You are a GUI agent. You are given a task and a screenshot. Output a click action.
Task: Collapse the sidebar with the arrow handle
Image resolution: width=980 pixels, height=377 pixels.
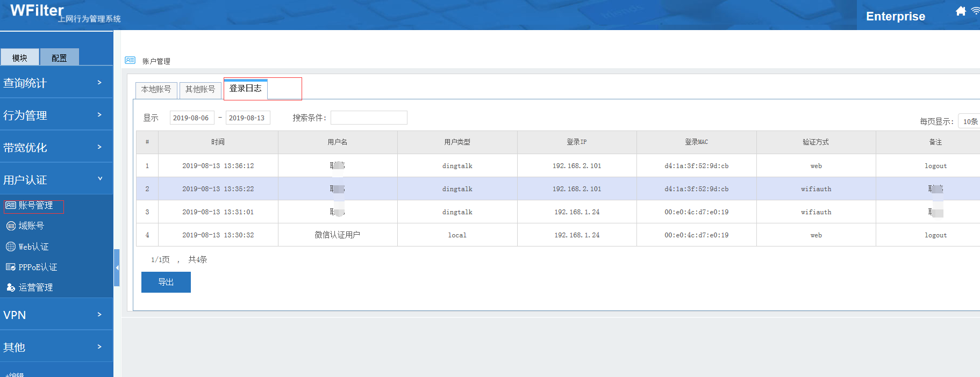pyautogui.click(x=117, y=267)
